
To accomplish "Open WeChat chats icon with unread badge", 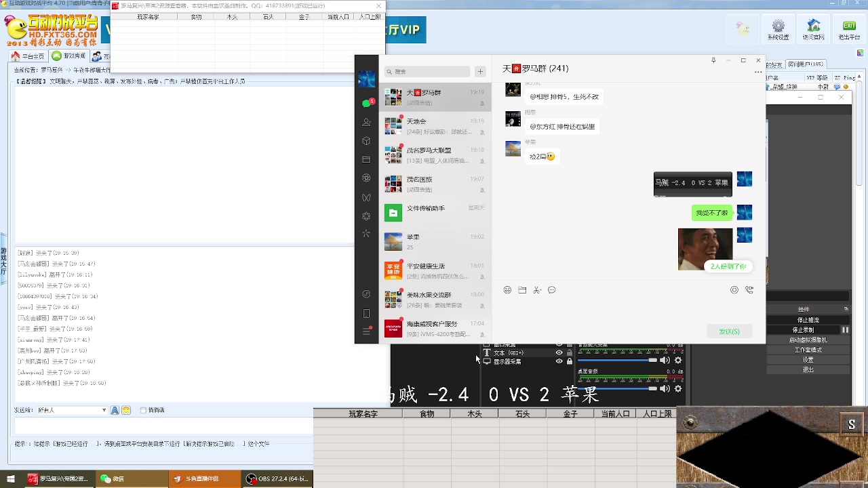I will pyautogui.click(x=367, y=103).
